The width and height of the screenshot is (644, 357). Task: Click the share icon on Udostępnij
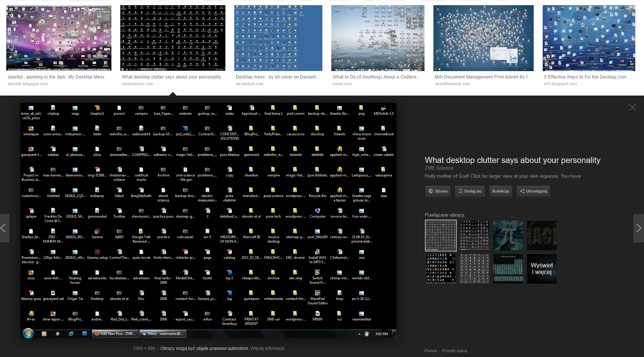pos(522,191)
